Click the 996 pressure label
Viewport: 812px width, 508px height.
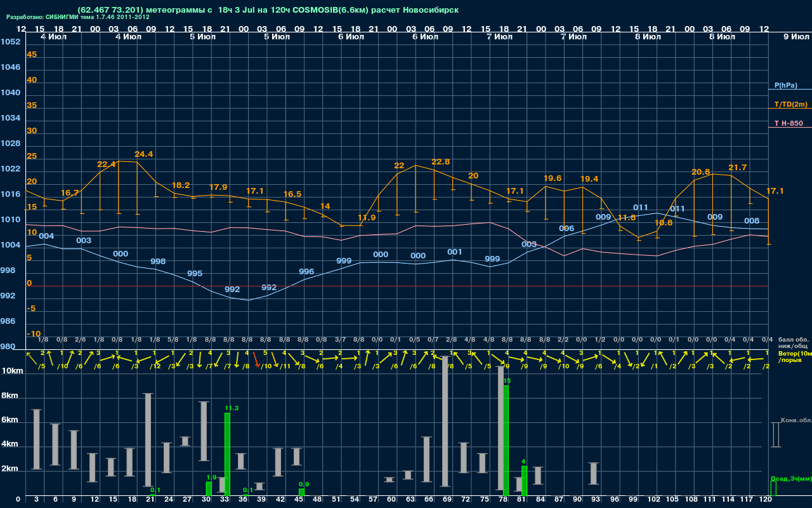306,272
